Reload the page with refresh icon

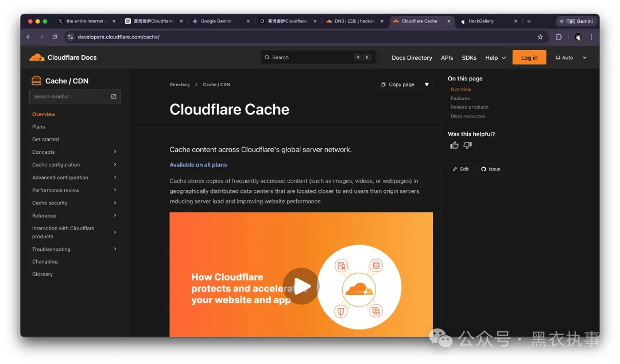55,37
